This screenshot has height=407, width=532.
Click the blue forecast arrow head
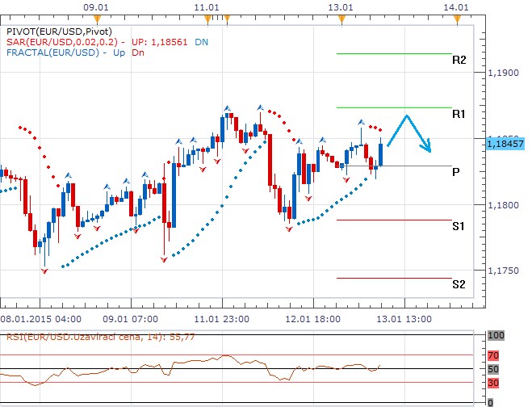(429, 149)
